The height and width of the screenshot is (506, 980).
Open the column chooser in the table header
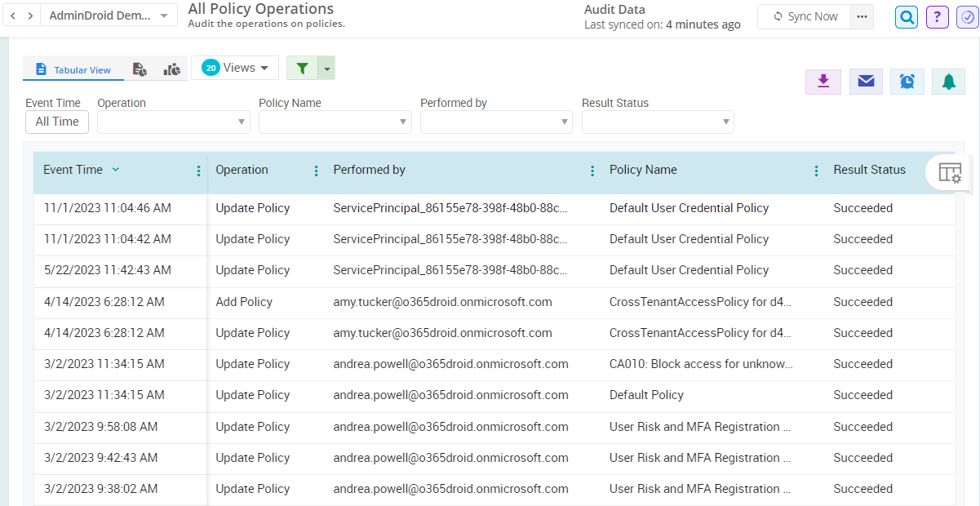[951, 173]
